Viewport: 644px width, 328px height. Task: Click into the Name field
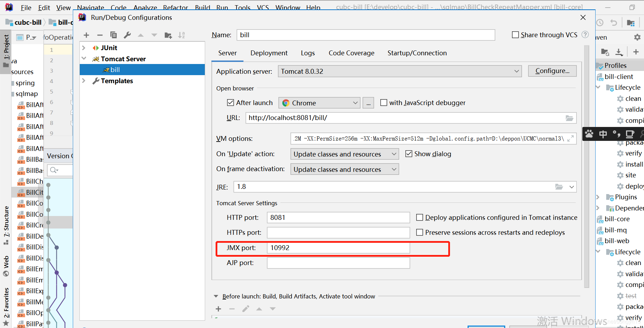click(366, 35)
